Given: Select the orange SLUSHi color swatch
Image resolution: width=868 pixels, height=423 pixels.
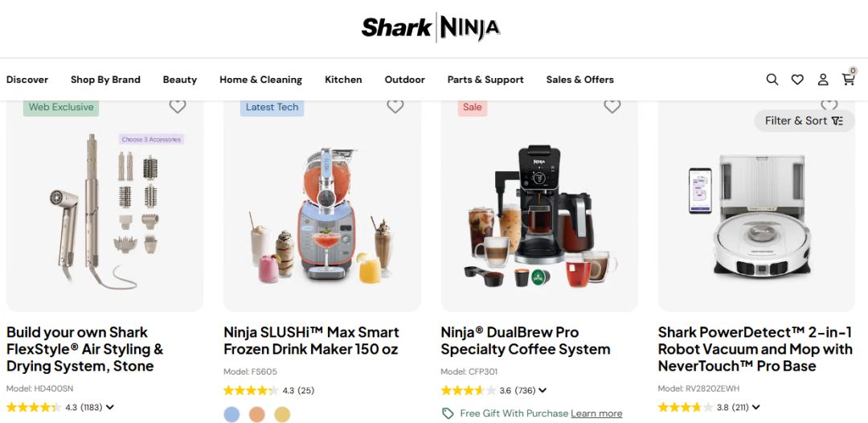Looking at the screenshot, I should [257, 414].
